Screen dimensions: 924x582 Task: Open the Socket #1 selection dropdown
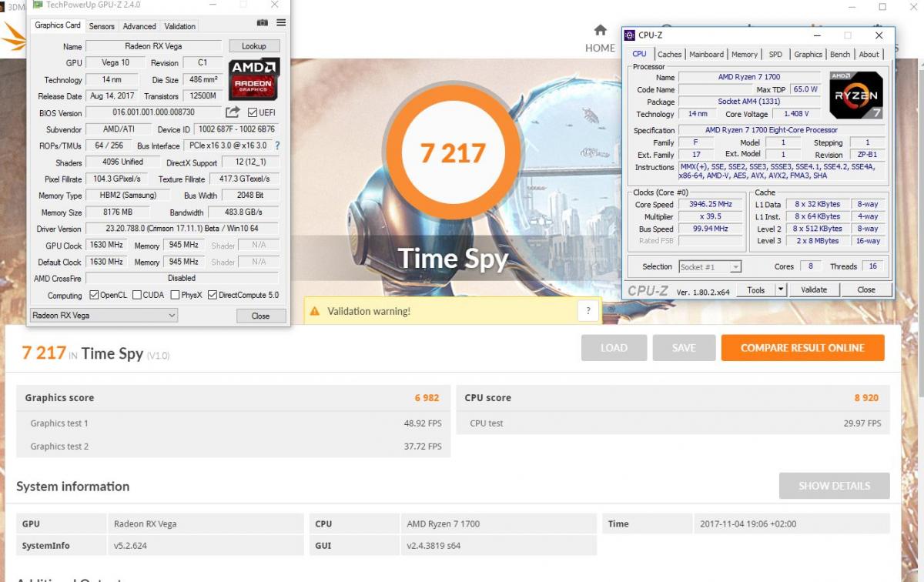pos(710,266)
